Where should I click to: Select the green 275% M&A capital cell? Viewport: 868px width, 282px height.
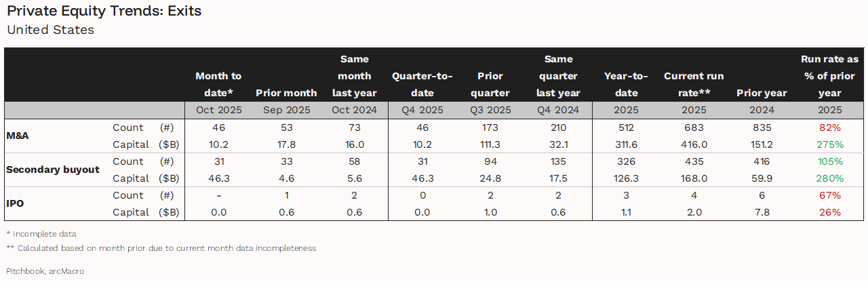pos(829,144)
